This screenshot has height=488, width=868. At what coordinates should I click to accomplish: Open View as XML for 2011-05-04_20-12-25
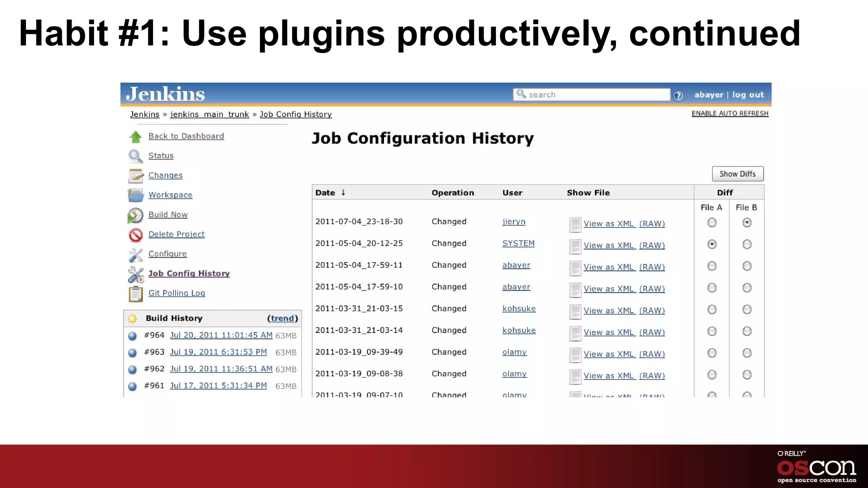609,245
